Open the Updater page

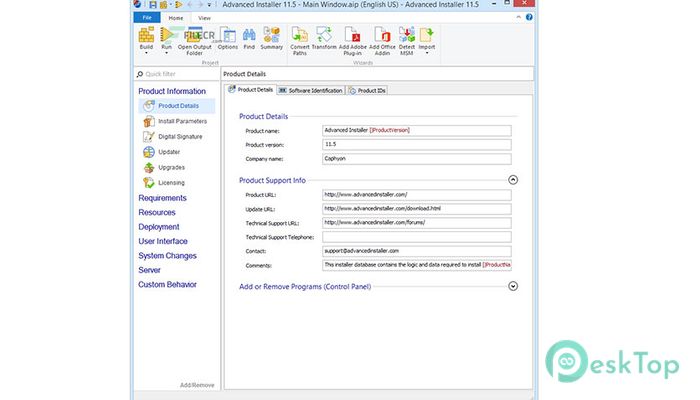(169, 152)
